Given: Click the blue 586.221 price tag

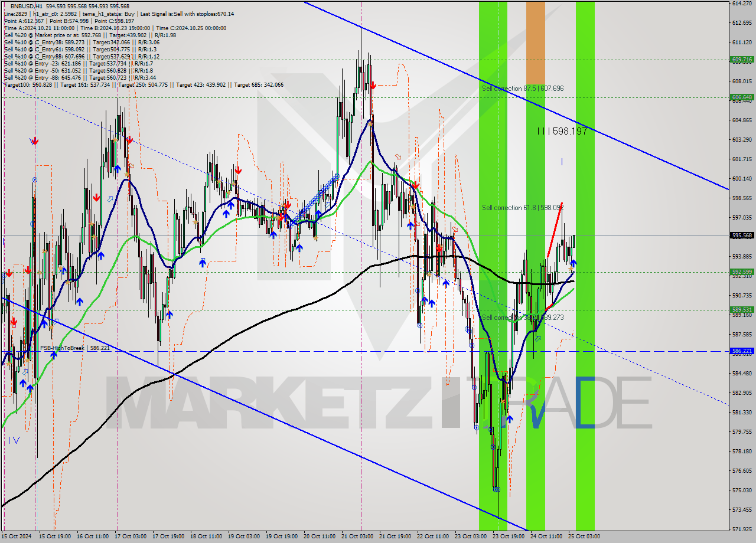Looking at the screenshot, I should [x=742, y=351].
